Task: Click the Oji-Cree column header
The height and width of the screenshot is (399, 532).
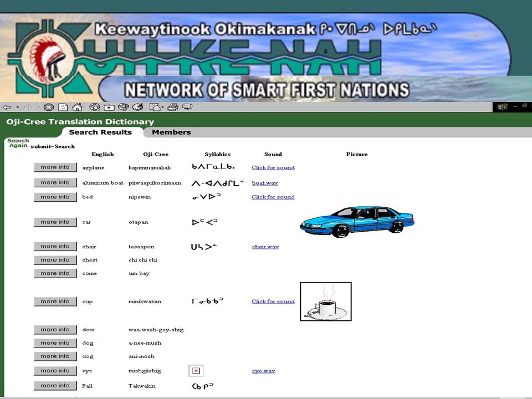Action: point(155,155)
